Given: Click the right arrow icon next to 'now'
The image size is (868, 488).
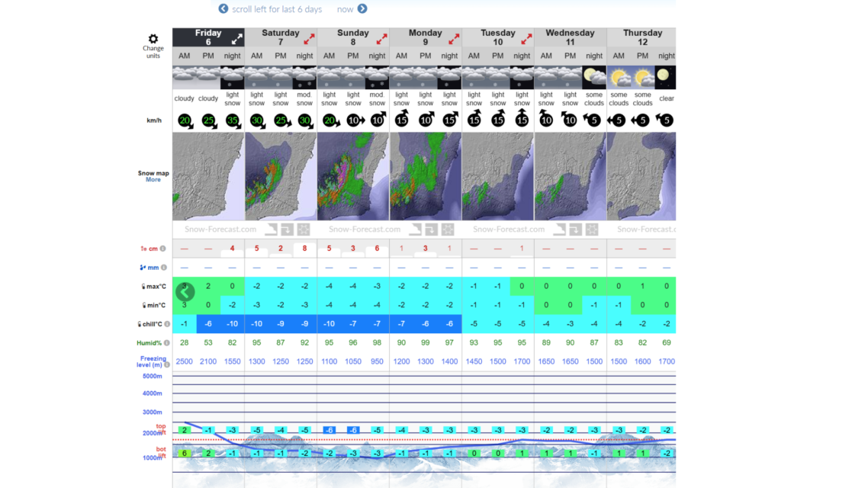Looking at the screenshot, I should (362, 9).
